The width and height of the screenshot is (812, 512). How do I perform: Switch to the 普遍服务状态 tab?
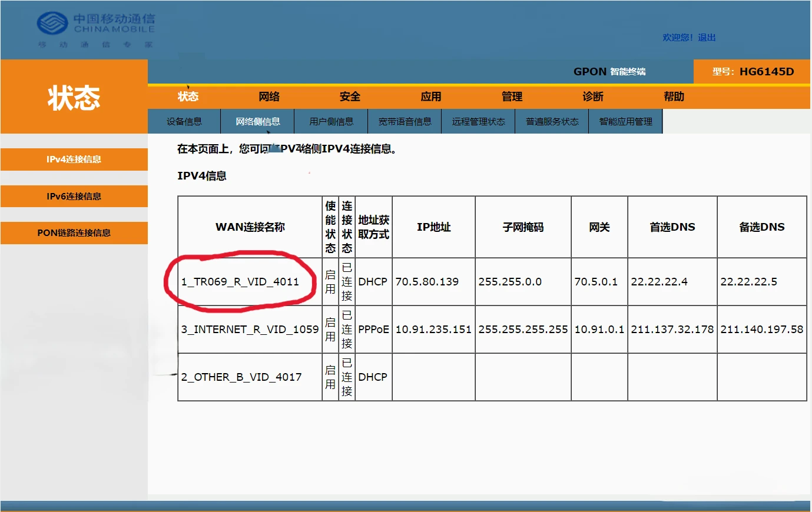[x=552, y=121]
